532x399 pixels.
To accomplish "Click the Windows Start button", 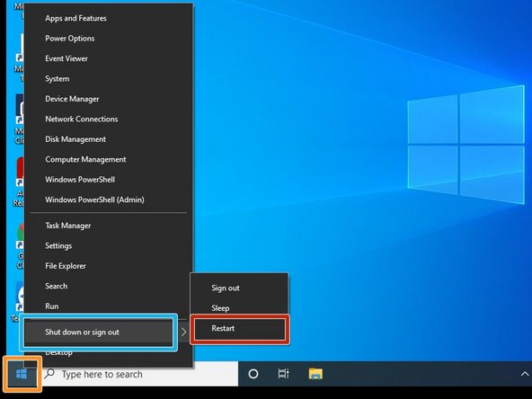I will click(22, 374).
